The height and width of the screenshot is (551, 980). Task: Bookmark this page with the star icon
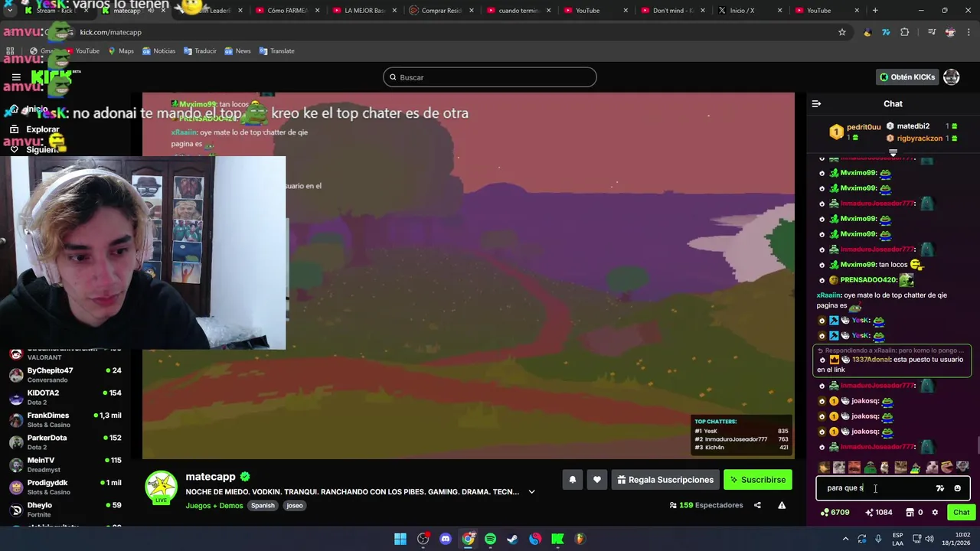pyautogui.click(x=842, y=32)
